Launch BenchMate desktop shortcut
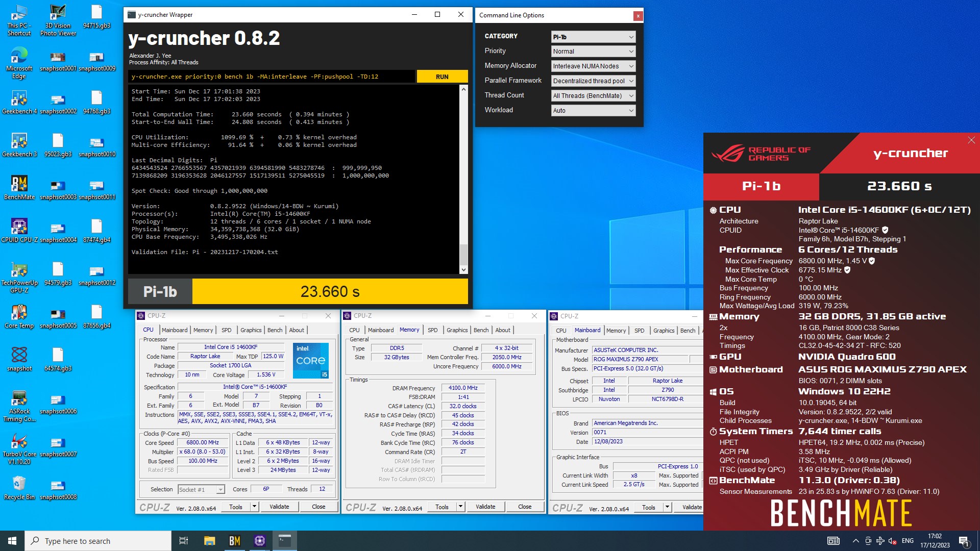 click(19, 188)
